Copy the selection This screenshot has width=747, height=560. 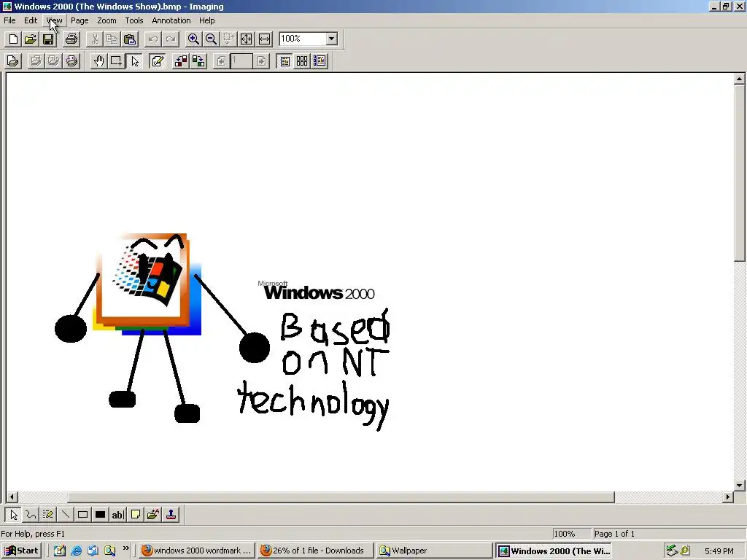(112, 39)
